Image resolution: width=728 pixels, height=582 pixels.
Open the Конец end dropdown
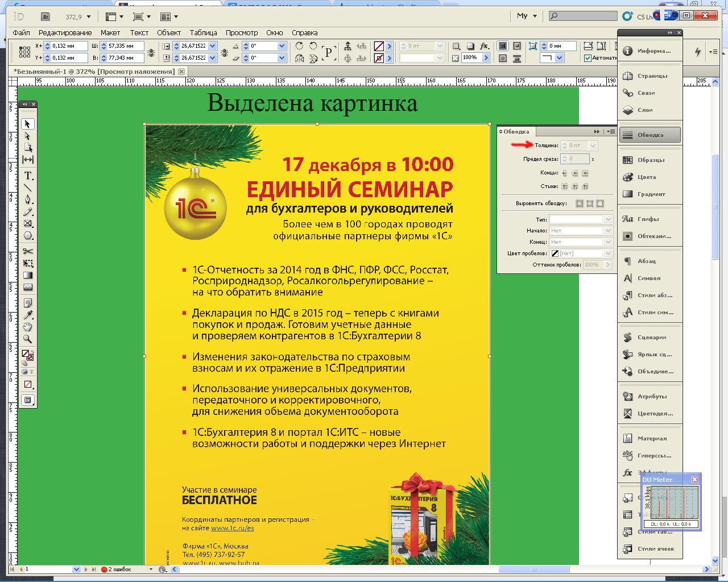(x=608, y=242)
